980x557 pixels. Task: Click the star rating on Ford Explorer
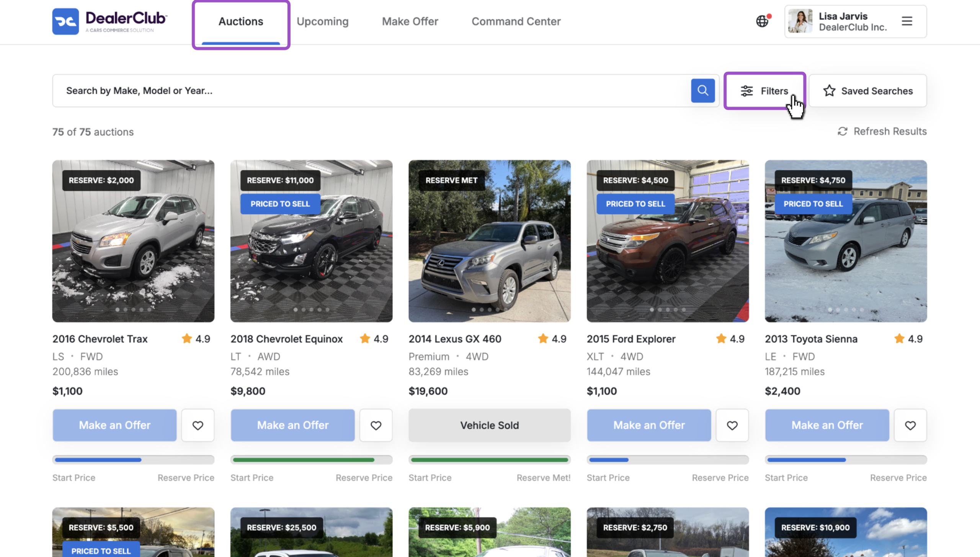(x=730, y=339)
